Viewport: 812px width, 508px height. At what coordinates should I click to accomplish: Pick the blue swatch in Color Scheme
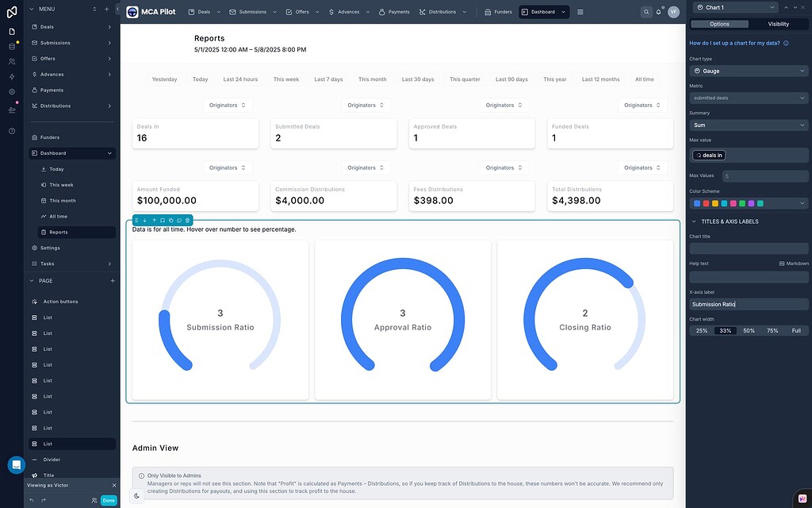click(697, 203)
